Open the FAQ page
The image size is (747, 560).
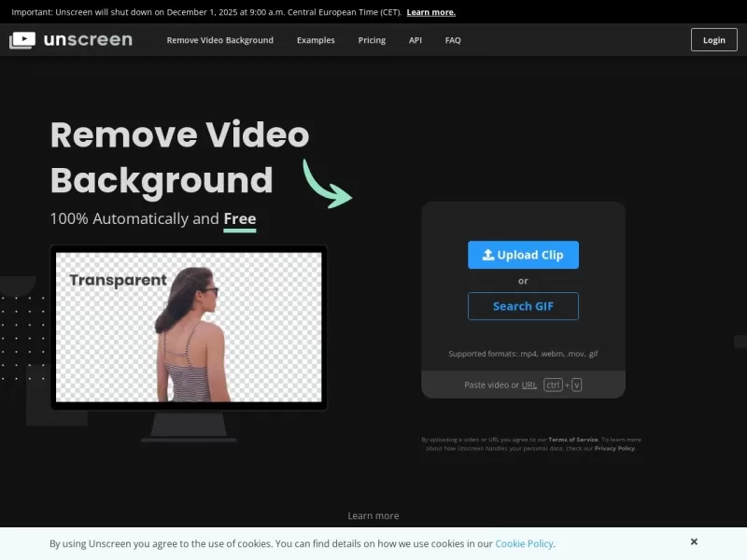[x=453, y=40]
